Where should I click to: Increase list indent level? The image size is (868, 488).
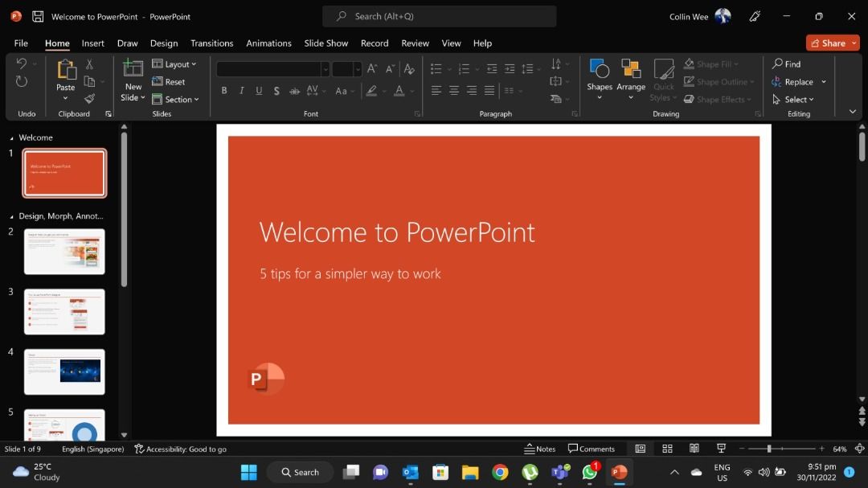click(x=510, y=68)
